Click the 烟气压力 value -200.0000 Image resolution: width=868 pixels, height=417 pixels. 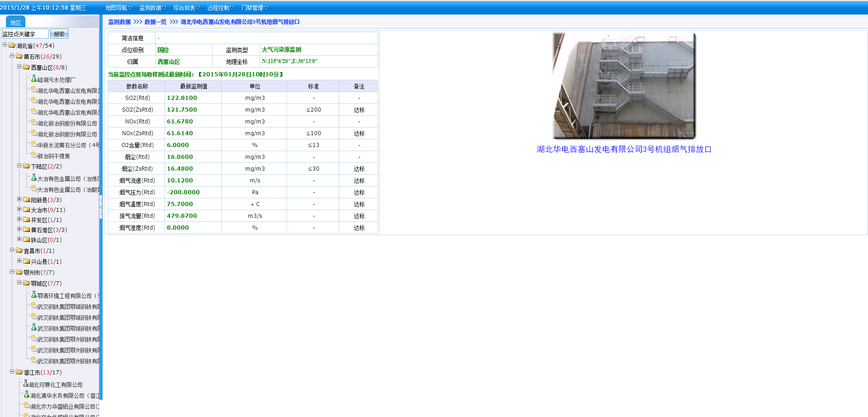tap(183, 192)
